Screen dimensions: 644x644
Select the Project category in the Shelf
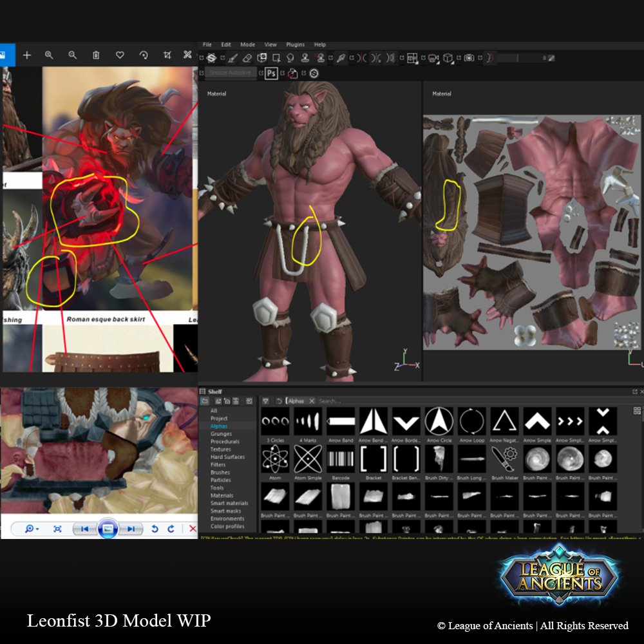(x=219, y=419)
